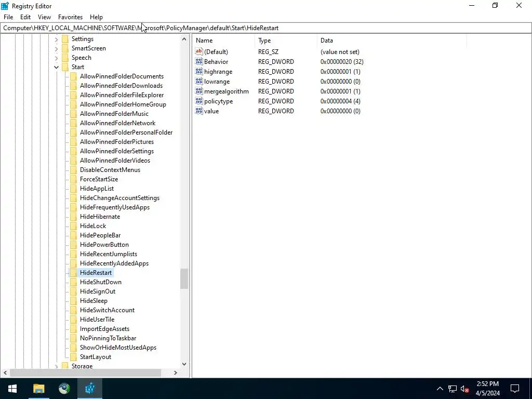Select the (Default) string value icon
The height and width of the screenshot is (399, 532).
click(x=199, y=51)
